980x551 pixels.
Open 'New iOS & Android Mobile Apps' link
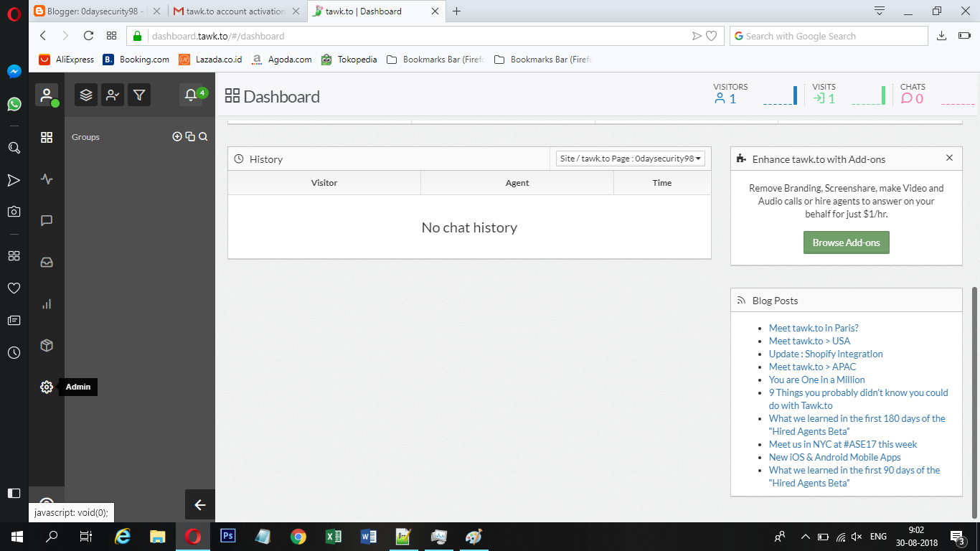(x=835, y=457)
